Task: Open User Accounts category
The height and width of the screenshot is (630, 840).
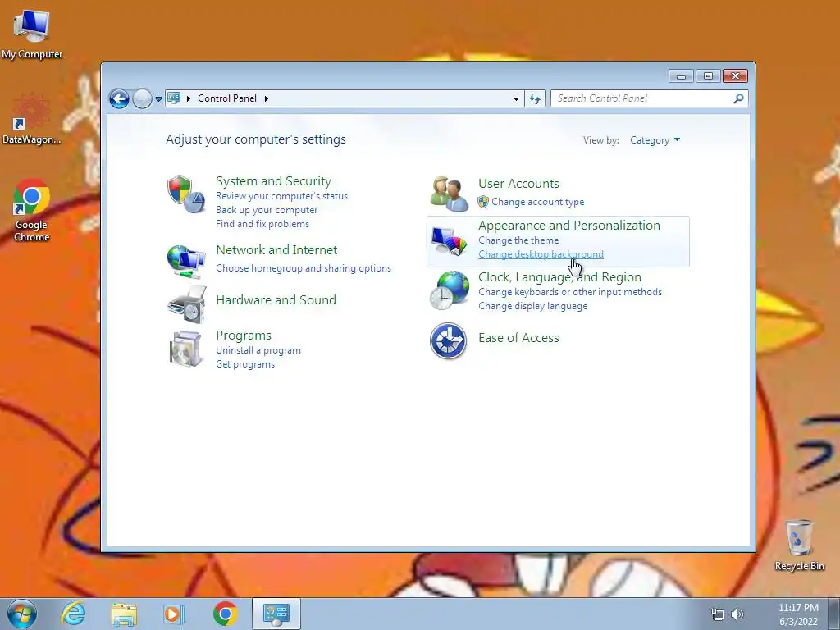Action: click(x=518, y=184)
